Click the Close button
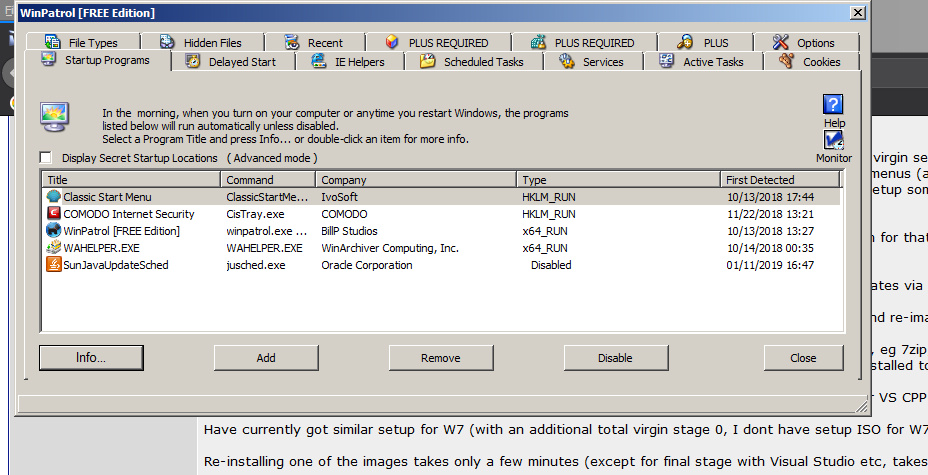928x475 pixels. click(x=803, y=358)
